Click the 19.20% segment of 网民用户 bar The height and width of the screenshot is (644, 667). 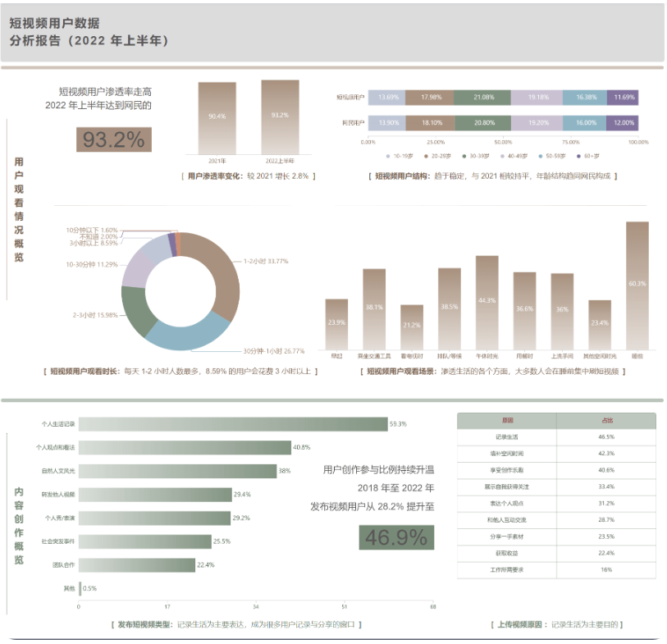click(x=537, y=123)
